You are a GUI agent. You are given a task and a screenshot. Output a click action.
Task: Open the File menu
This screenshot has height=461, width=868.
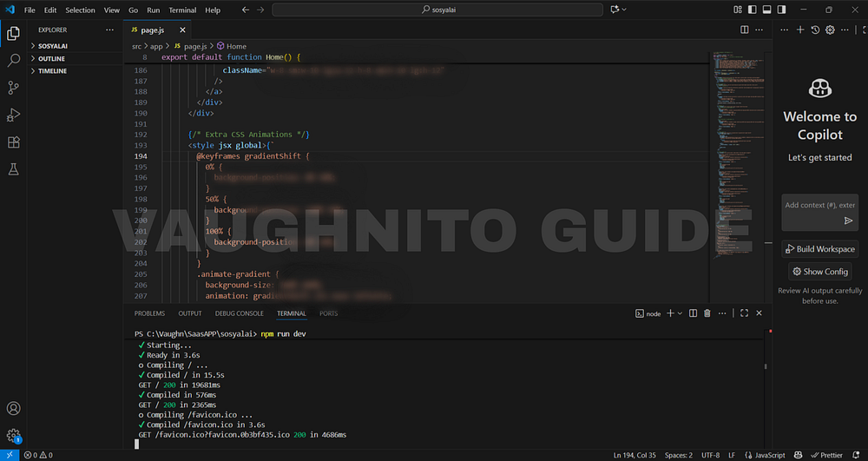[x=30, y=10]
